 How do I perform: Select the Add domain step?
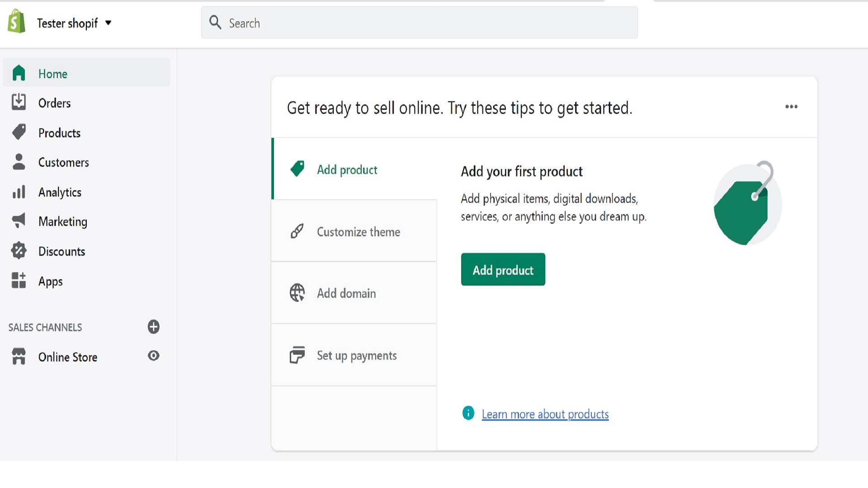coord(354,293)
